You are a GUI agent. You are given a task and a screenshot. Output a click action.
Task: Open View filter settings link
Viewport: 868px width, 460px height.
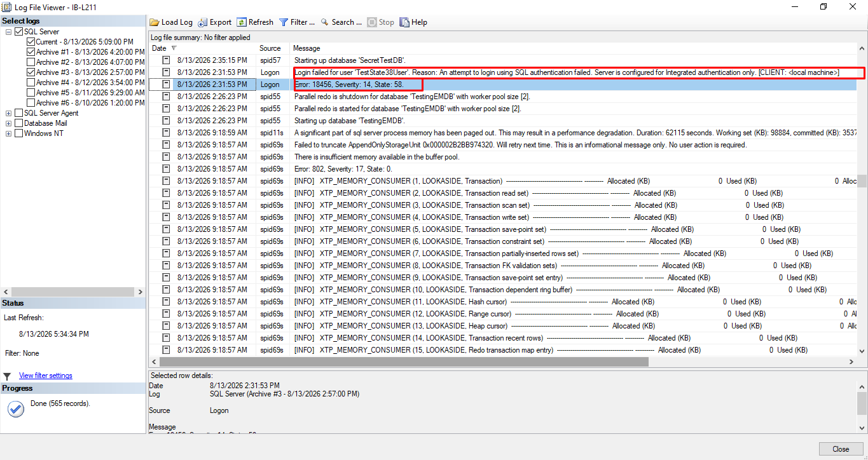coord(46,375)
